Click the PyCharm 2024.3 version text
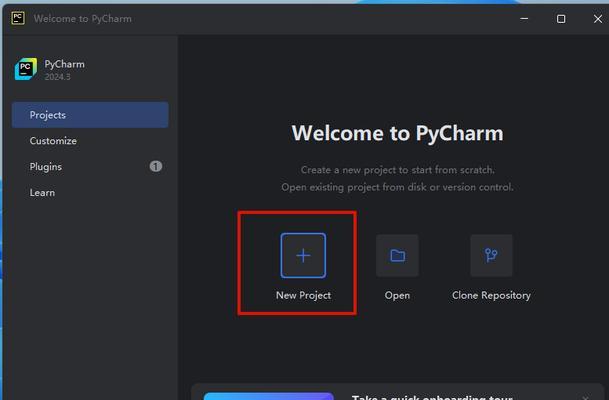Screen dimensions: 609x400 click(x=57, y=77)
